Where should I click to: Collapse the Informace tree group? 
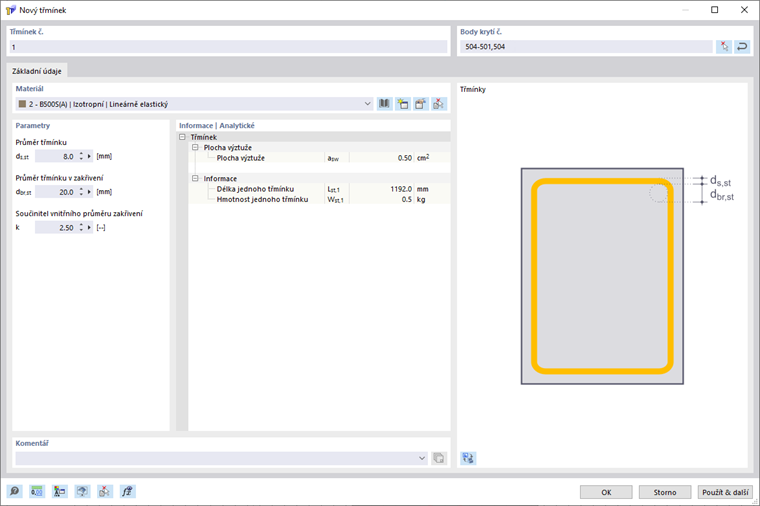[x=195, y=178]
